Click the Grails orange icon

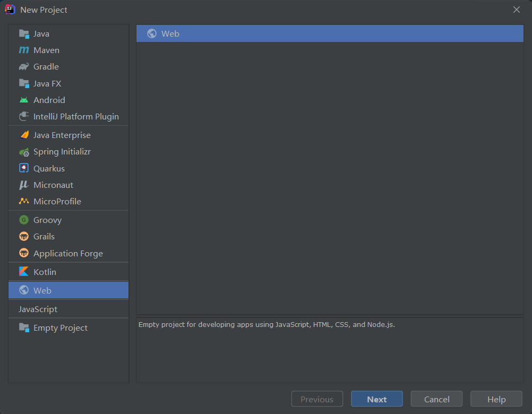click(24, 236)
